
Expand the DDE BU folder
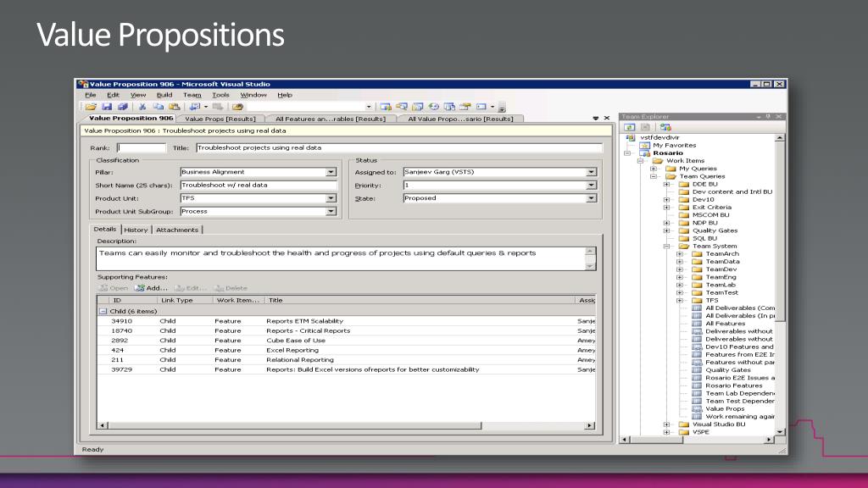667,184
